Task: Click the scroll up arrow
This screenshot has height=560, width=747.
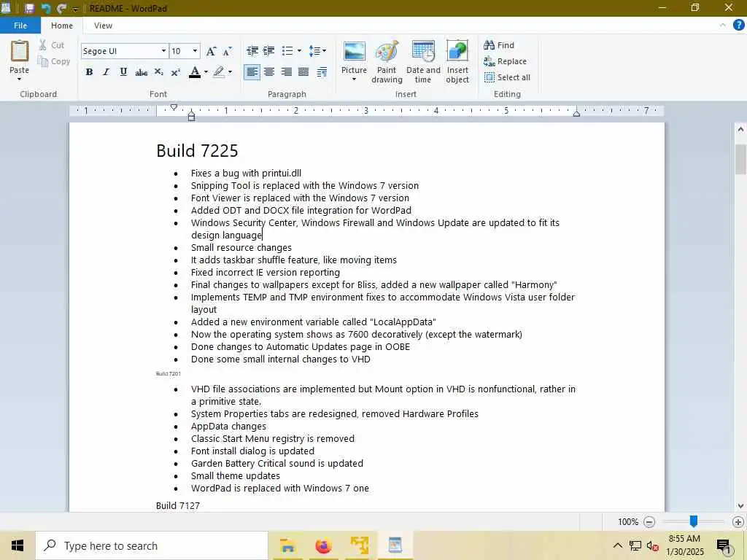Action: pos(740,129)
